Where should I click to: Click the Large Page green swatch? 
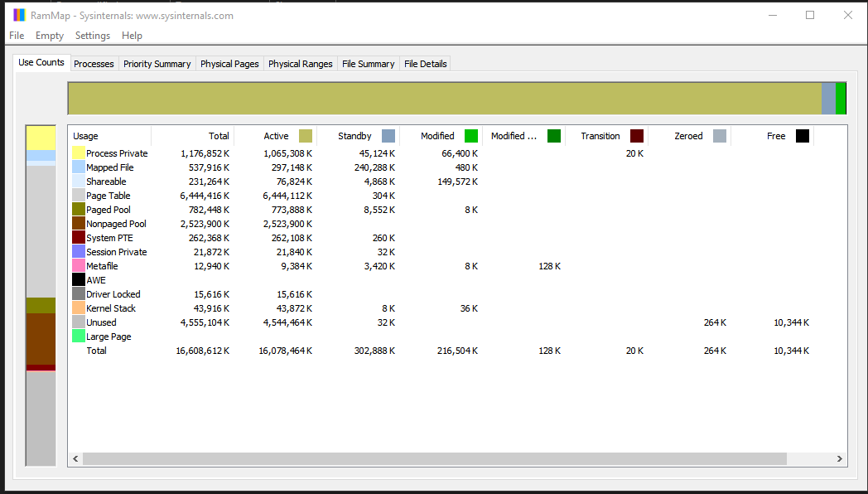[79, 337]
